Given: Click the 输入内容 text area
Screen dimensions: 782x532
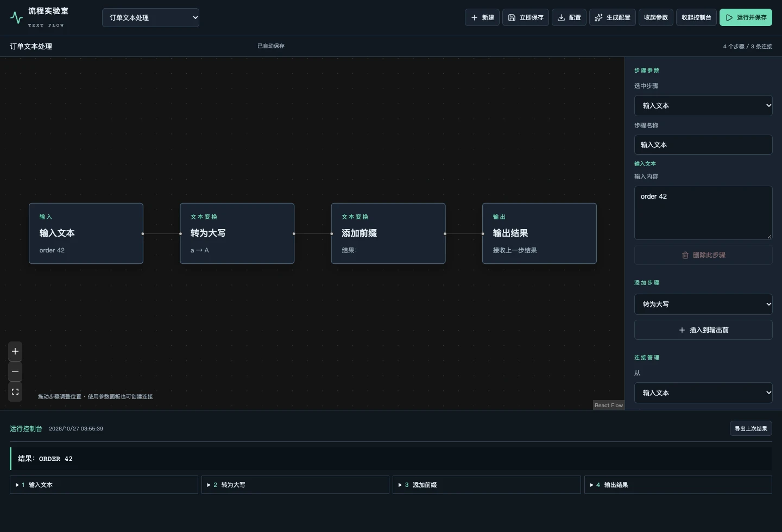Looking at the screenshot, I should click(x=703, y=213).
